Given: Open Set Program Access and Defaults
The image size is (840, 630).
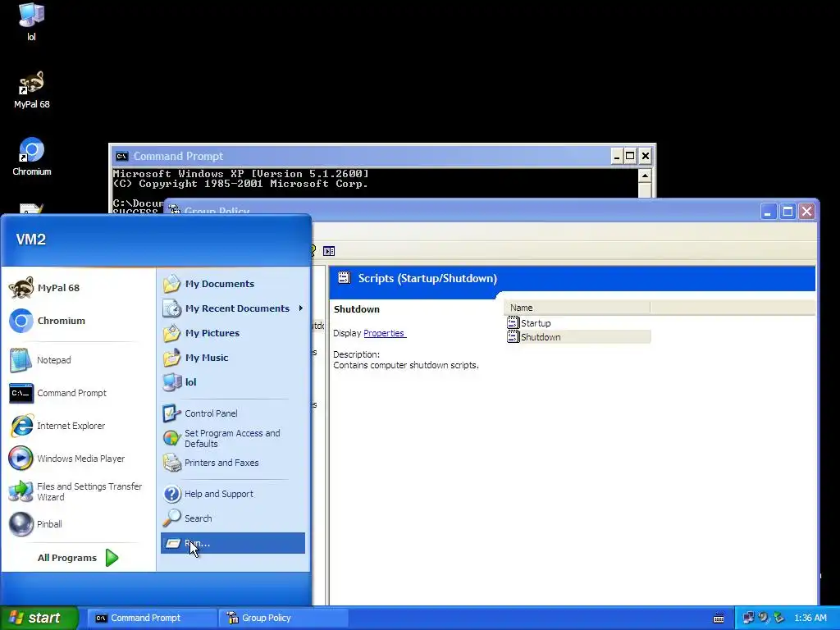Looking at the screenshot, I should click(x=232, y=438).
